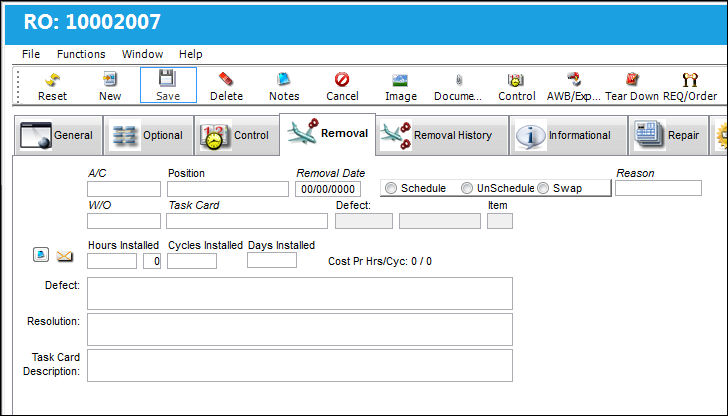The height and width of the screenshot is (416, 728).
Task: Choose the Swap removal option
Action: (x=543, y=188)
